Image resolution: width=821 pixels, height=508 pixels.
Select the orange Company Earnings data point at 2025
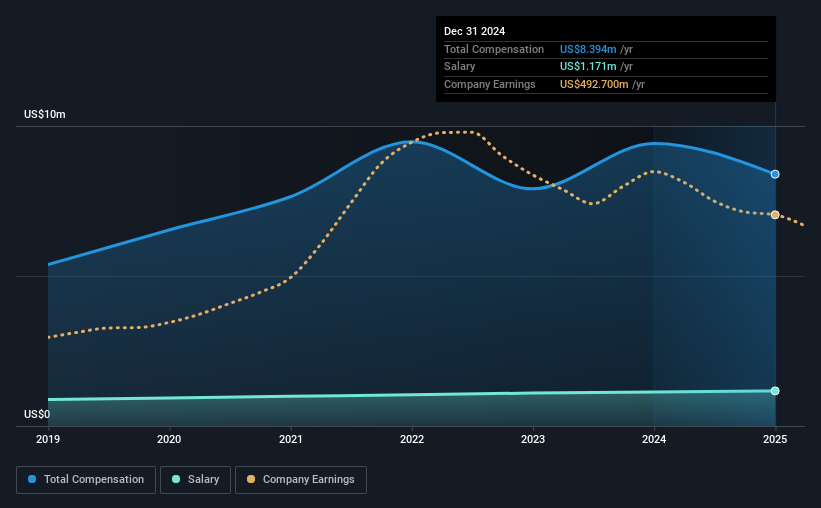pyautogui.click(x=775, y=215)
